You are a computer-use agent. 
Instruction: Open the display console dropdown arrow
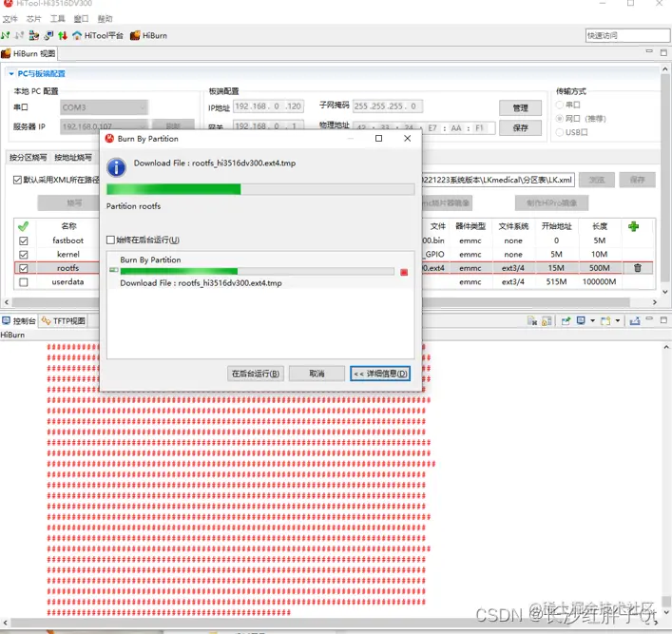pos(593,320)
